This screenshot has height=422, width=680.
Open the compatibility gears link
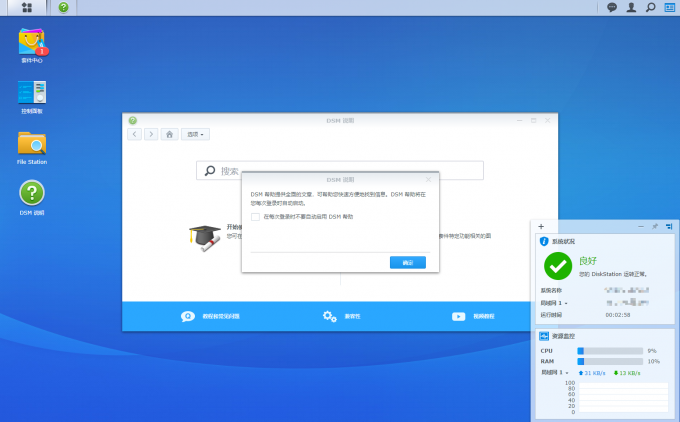341,316
